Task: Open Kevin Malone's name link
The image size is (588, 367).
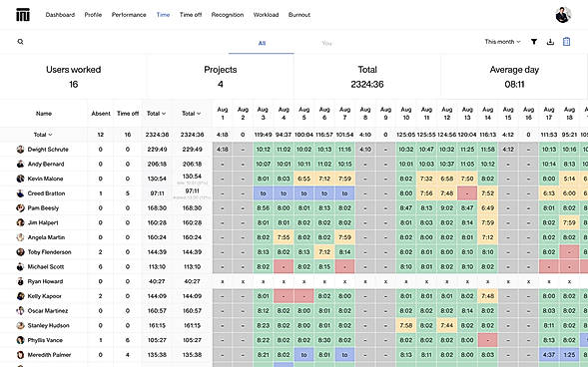Action: click(45, 179)
